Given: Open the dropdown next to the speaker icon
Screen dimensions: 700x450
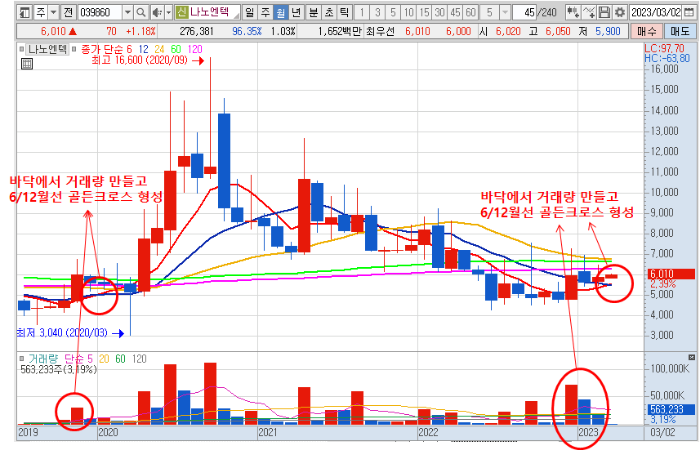Looking at the screenshot, I should click(x=168, y=12).
